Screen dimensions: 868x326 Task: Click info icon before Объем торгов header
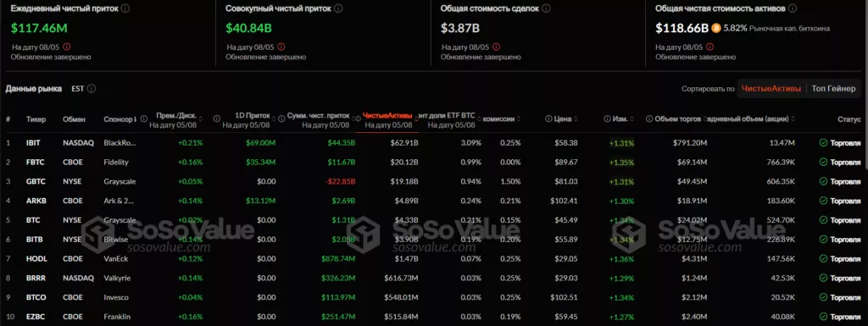pos(650,119)
